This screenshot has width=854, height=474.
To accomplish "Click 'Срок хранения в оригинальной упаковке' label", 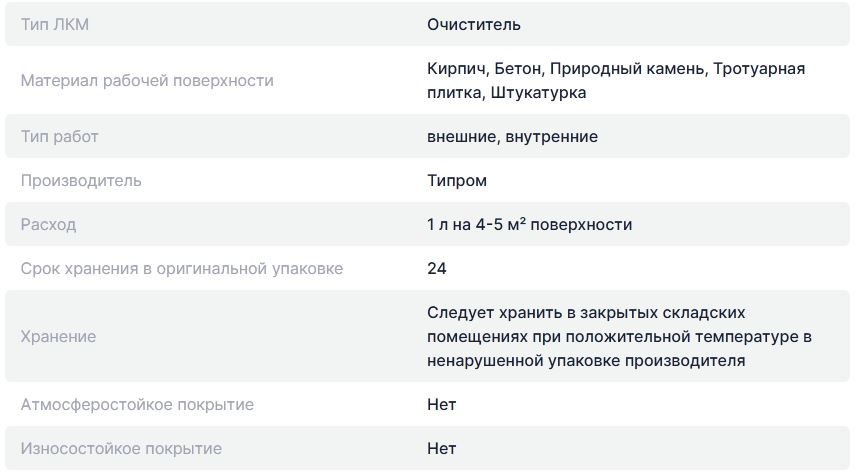I will tap(181, 268).
